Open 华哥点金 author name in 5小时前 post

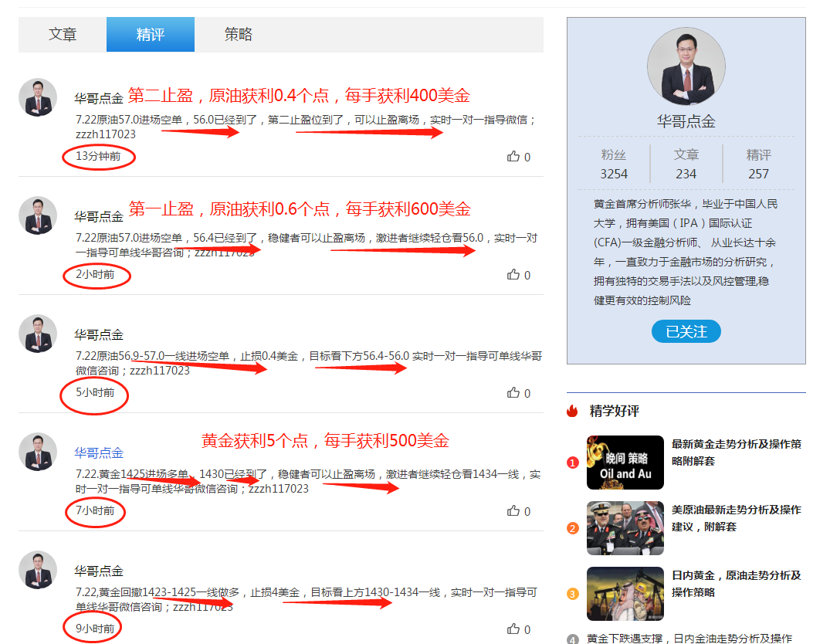tap(99, 334)
